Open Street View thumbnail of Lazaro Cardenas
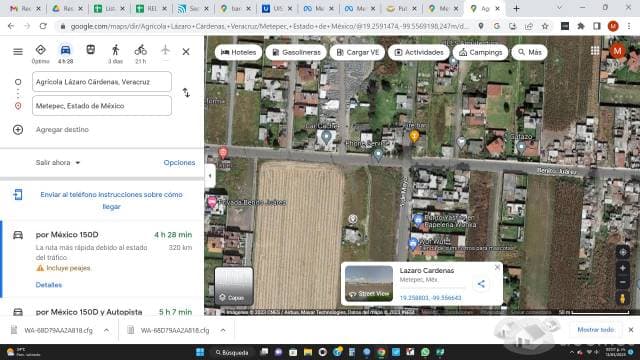Screen dimensions: 640x360 tap(369, 284)
